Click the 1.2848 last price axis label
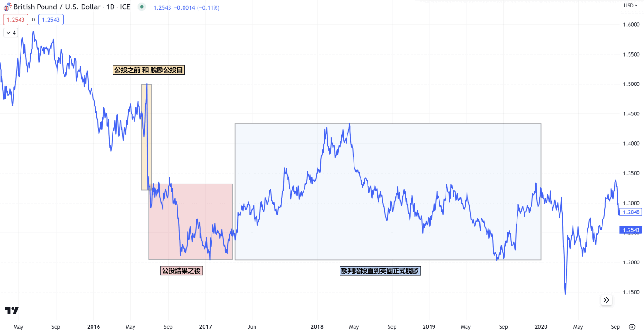Screen dimensions: 644x332 pos(630,212)
